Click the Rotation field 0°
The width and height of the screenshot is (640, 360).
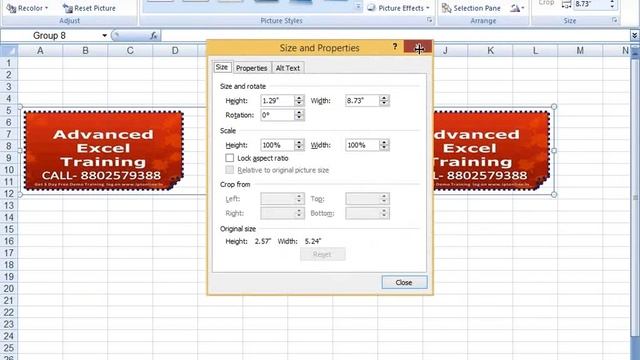point(277,115)
